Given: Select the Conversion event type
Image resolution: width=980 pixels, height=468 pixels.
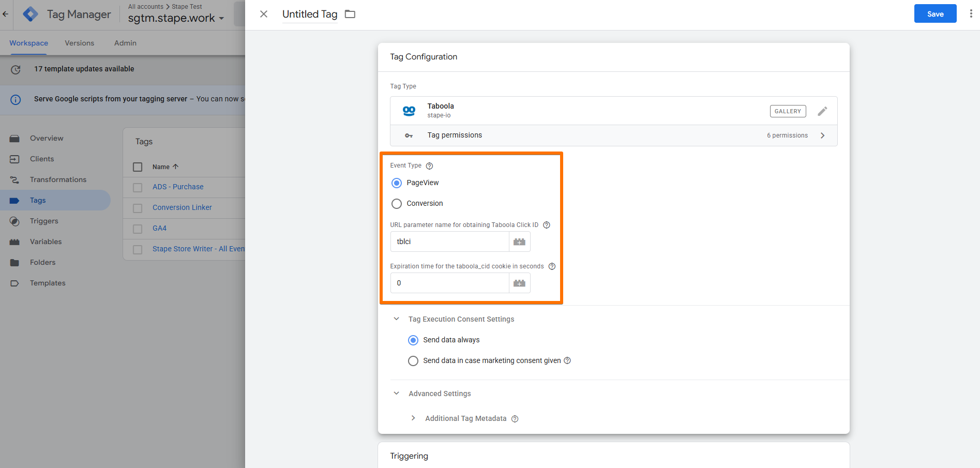Looking at the screenshot, I should tap(397, 204).
